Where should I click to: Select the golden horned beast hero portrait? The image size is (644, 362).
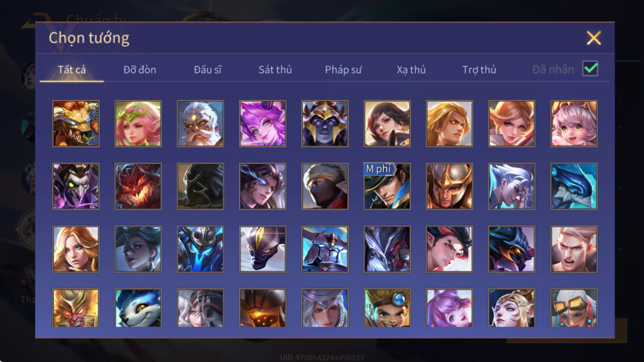click(x=76, y=124)
